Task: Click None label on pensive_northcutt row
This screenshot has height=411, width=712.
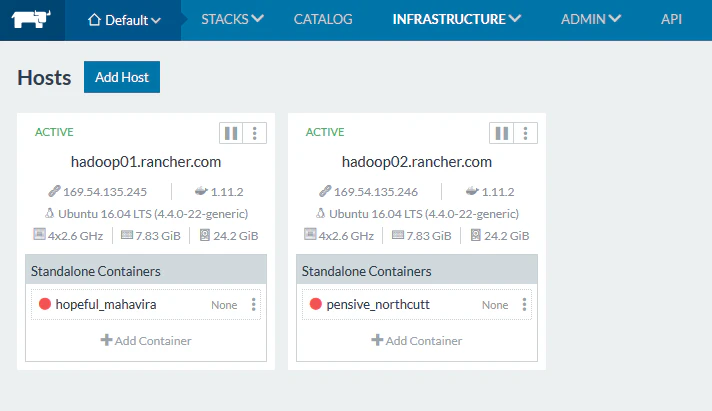Action: pyautogui.click(x=495, y=305)
